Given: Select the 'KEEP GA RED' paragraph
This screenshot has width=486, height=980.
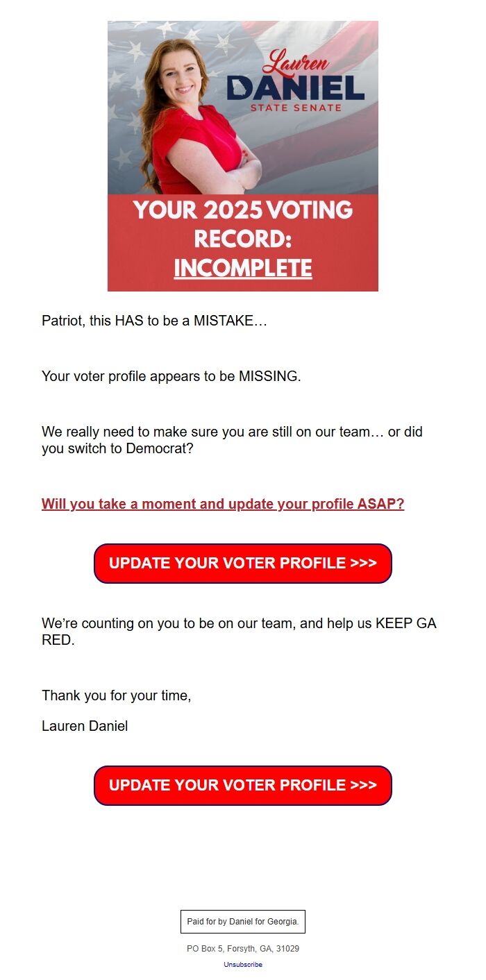Looking at the screenshot, I should (x=240, y=632).
